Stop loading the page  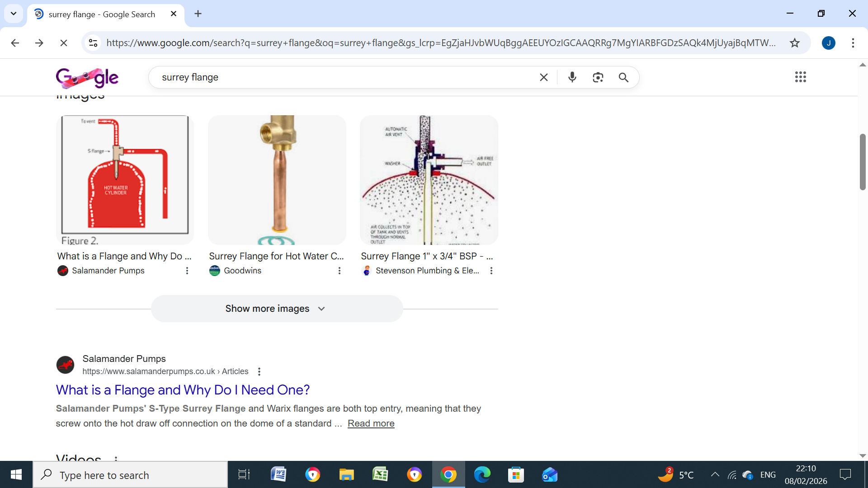coord(64,43)
